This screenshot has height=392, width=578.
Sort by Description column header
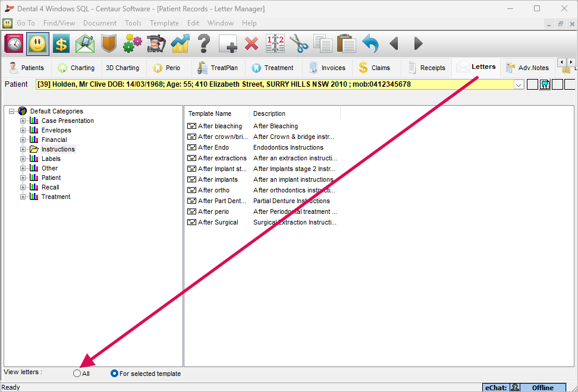pos(294,113)
